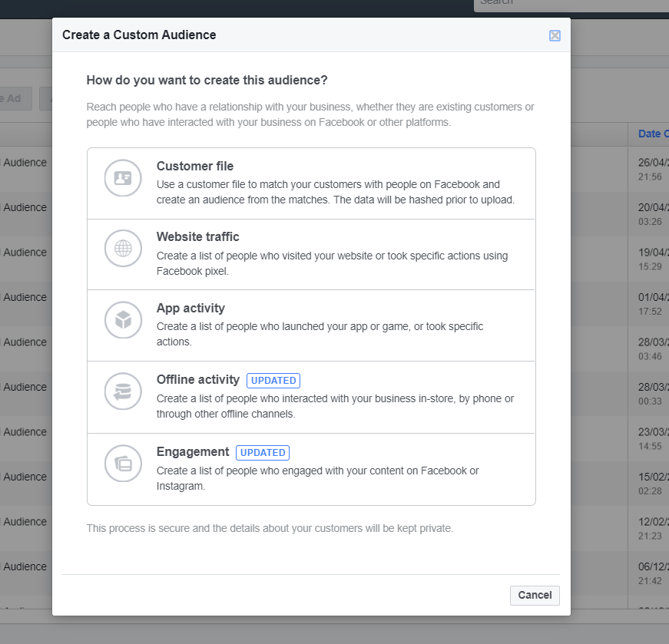Click the Engagement cards icon
Image resolution: width=669 pixels, height=644 pixels.
(123, 464)
